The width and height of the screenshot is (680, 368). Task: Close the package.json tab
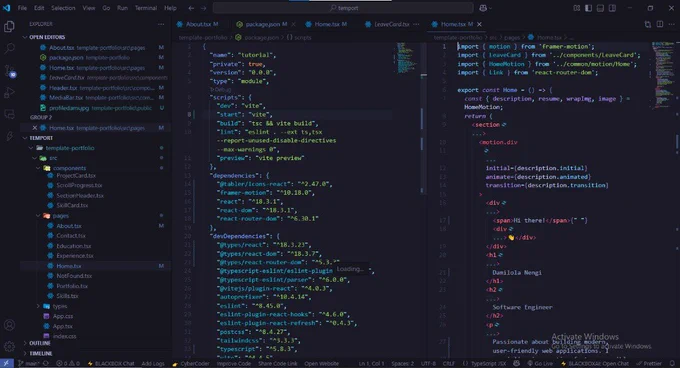click(x=294, y=24)
